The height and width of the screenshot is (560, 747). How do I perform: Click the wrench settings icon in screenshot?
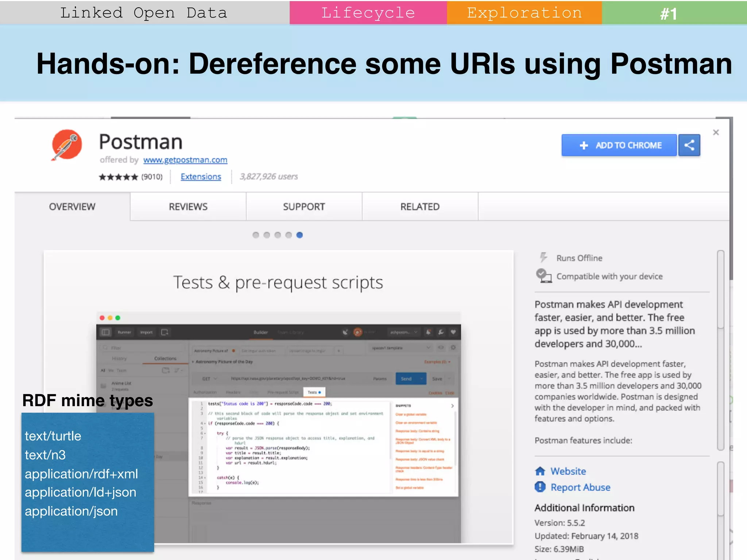pos(441,332)
